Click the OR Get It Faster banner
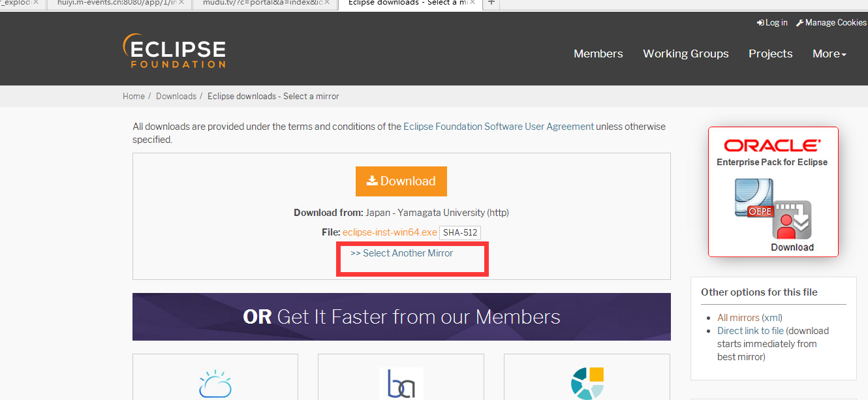The height and width of the screenshot is (400, 868). click(x=401, y=317)
